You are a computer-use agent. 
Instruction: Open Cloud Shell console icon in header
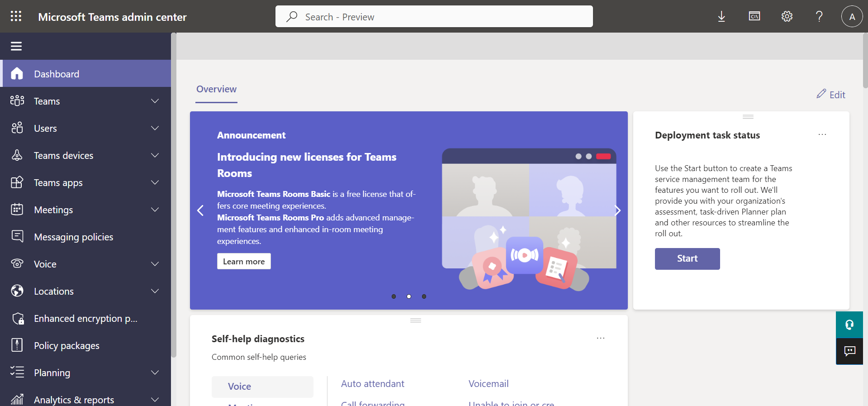click(754, 16)
